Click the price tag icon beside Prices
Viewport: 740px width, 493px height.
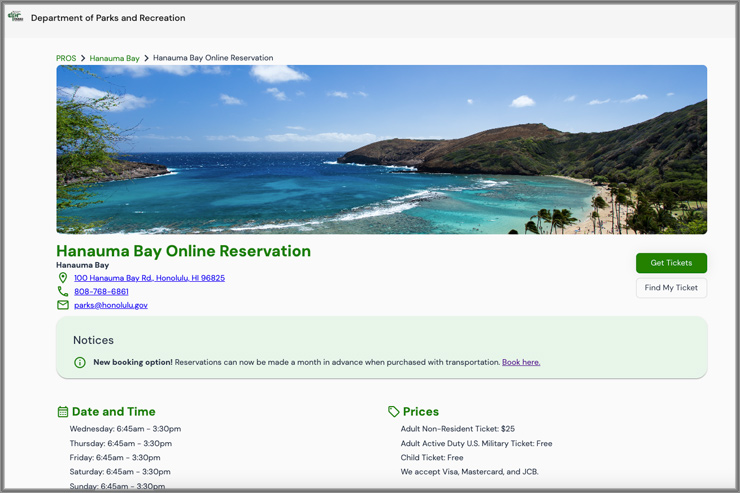tap(394, 411)
